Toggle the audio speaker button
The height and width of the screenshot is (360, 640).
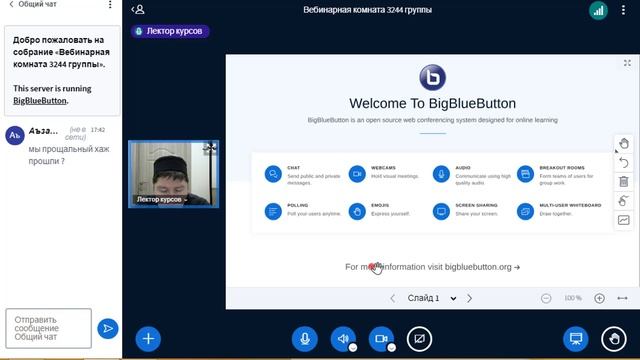tap(342, 338)
